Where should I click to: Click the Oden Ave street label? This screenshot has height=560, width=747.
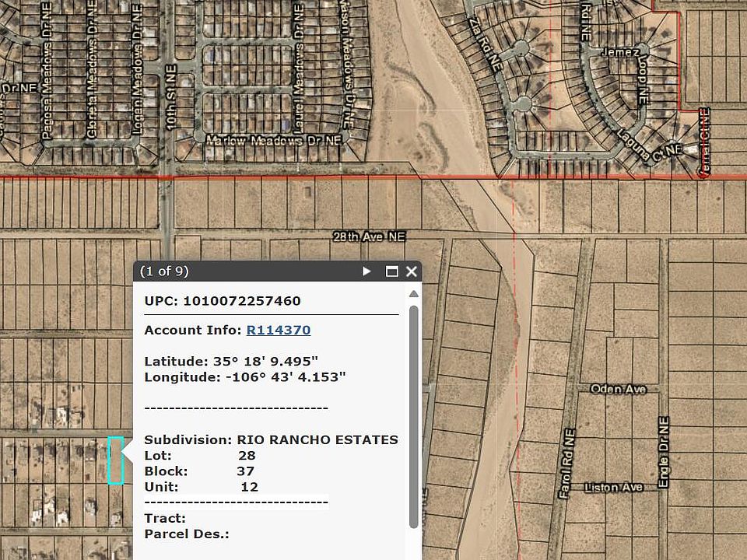pyautogui.click(x=619, y=389)
